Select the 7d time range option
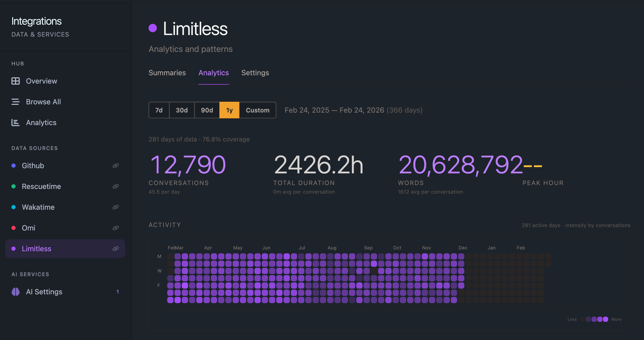The height and width of the screenshot is (340, 644). tap(159, 110)
